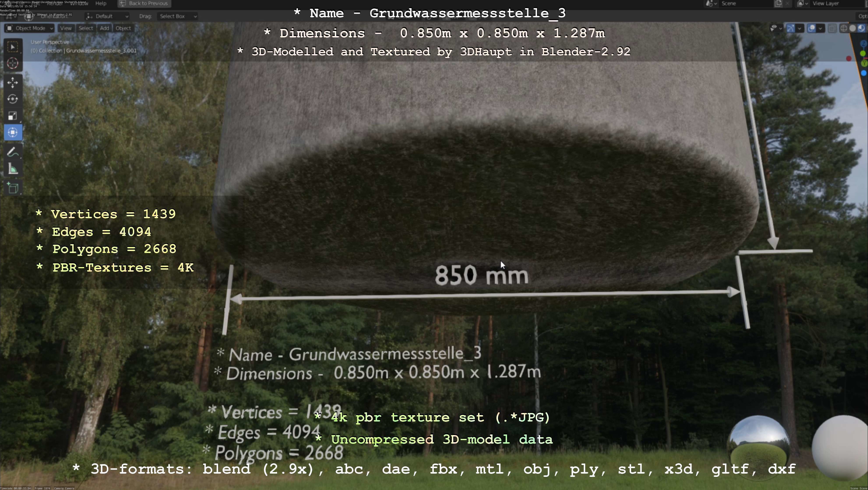
Task: Click the 'Frame 1974' status text
Action: (x=42, y=488)
